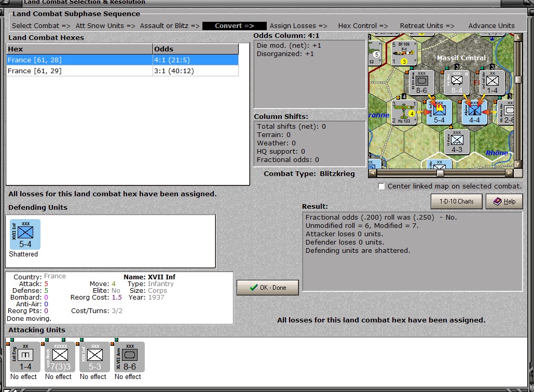Image resolution: width=534 pixels, height=392 pixels.
Task: Click the 8-4 infantry counter on the map
Action: click(x=457, y=83)
